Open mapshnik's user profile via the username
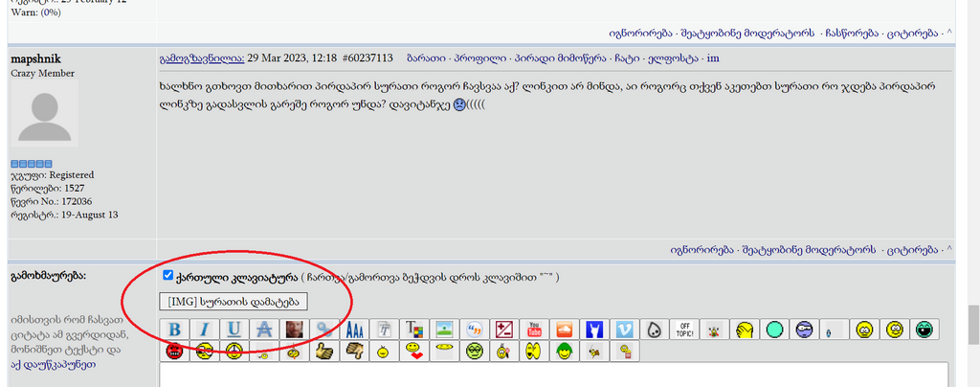 point(35,59)
